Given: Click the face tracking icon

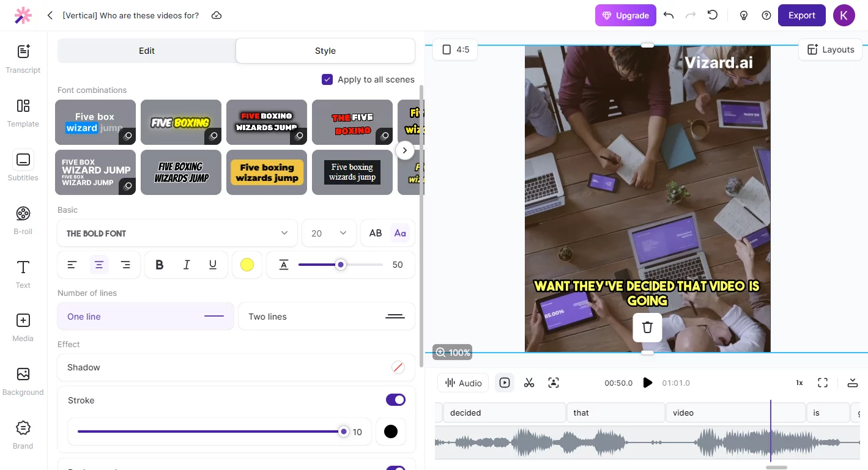Looking at the screenshot, I should pos(554,383).
